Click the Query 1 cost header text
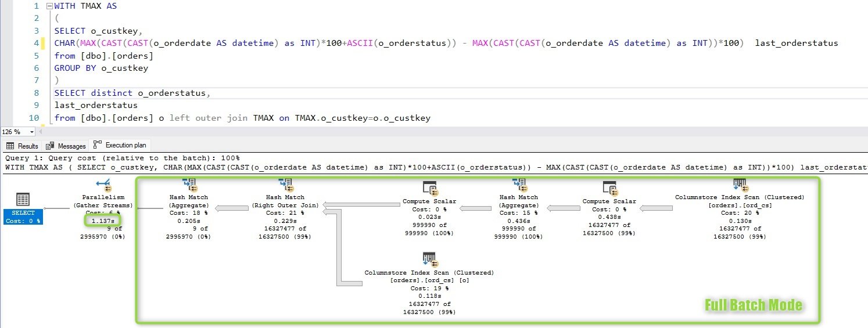This screenshot has width=868, height=328. [122, 158]
